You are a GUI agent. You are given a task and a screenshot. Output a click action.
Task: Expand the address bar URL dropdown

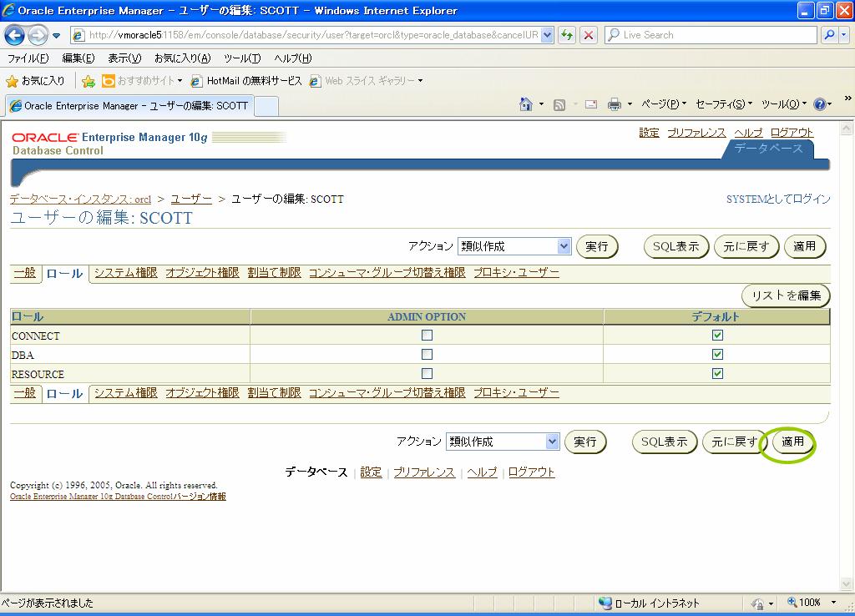[547, 35]
